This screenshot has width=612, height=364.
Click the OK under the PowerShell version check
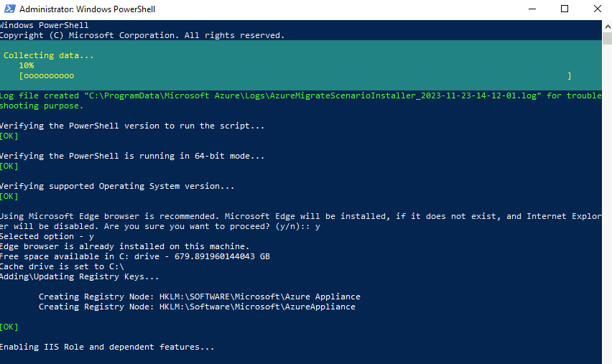coord(9,136)
